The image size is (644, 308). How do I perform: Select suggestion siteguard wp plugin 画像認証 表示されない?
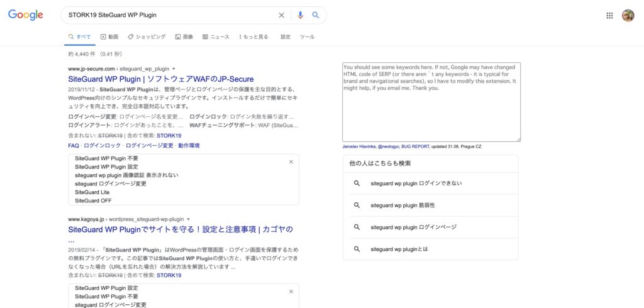[x=126, y=175]
